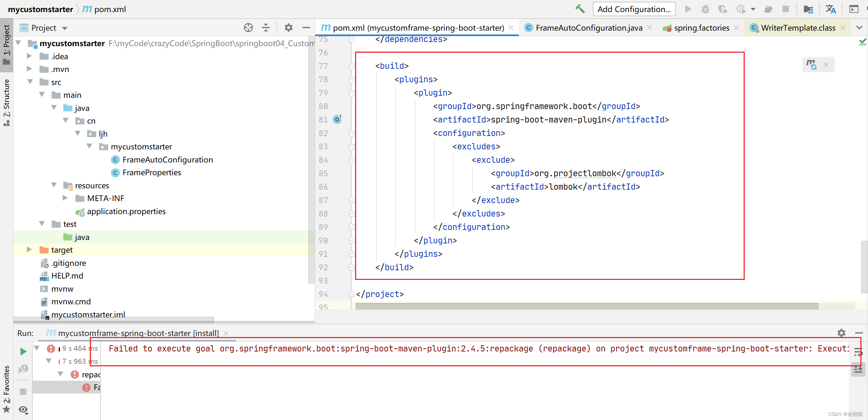Click the override gutter icon on line 81
Viewport: 868px width, 420px height.
[x=338, y=119]
